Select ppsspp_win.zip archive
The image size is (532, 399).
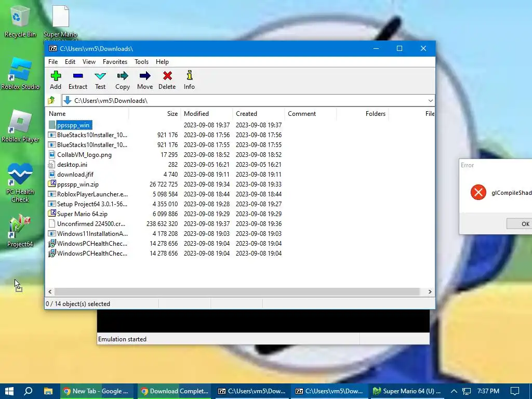165,184
